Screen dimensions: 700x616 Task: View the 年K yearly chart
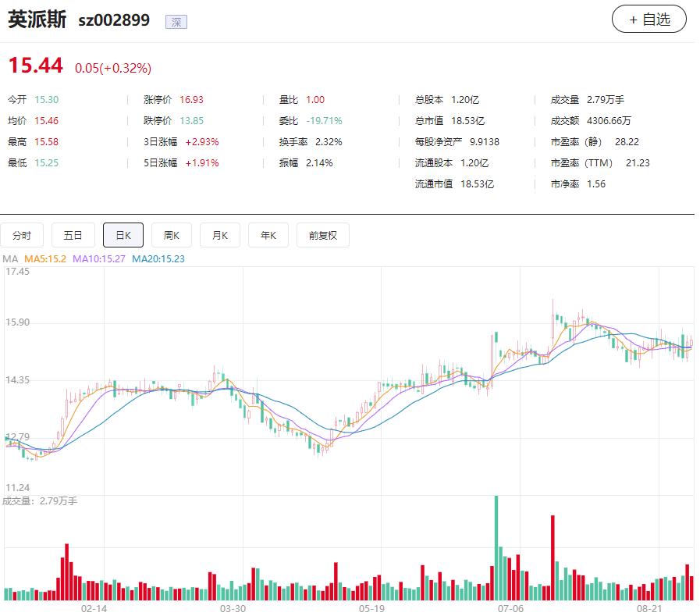[268, 234]
